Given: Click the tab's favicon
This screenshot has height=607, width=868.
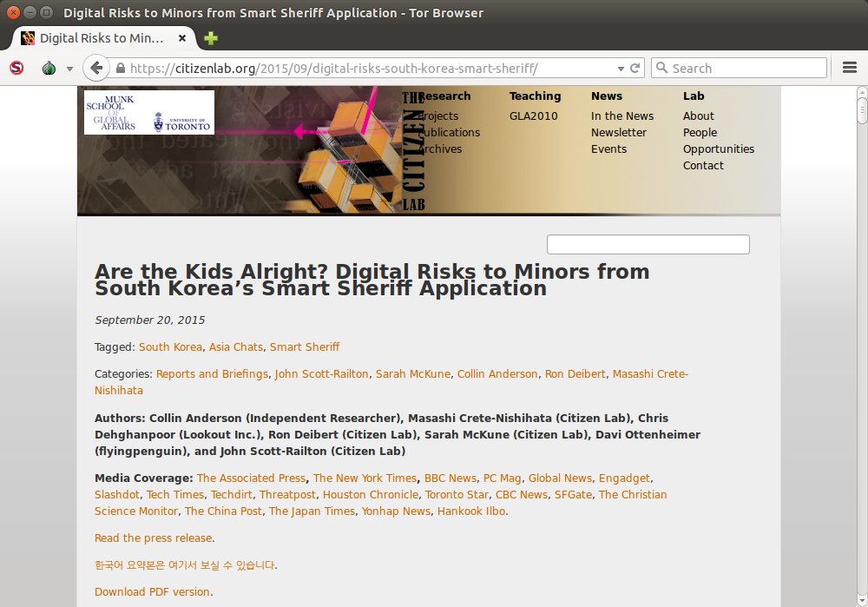Looking at the screenshot, I should pyautogui.click(x=28, y=38).
